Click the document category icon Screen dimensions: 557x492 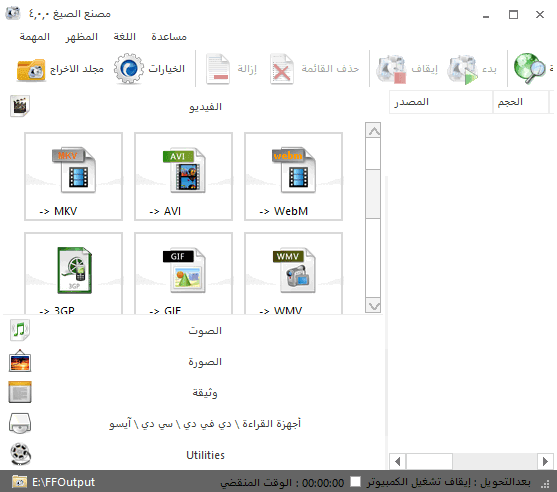pyautogui.click(x=20, y=392)
